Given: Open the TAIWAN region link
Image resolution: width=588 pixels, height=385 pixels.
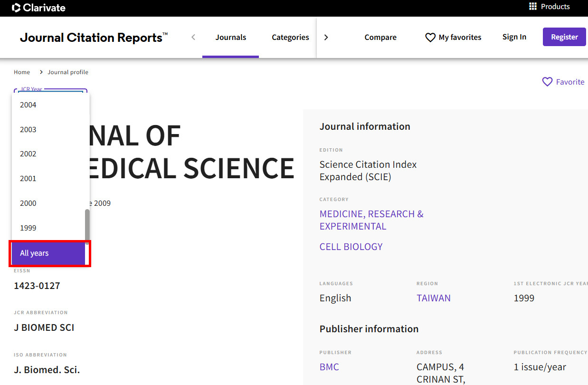Looking at the screenshot, I should (x=434, y=298).
